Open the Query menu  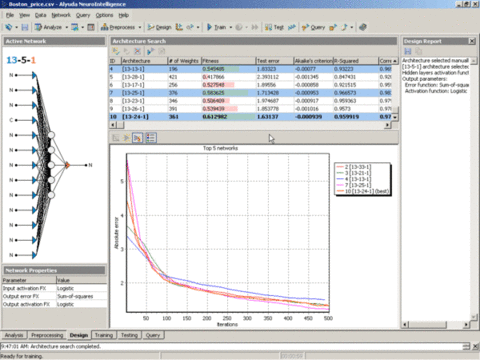pos(83,15)
